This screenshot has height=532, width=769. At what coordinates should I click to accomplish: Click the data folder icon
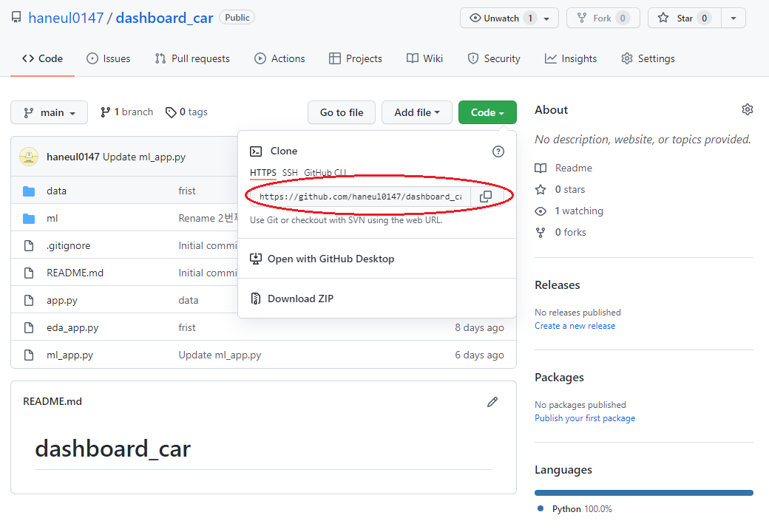(x=29, y=191)
